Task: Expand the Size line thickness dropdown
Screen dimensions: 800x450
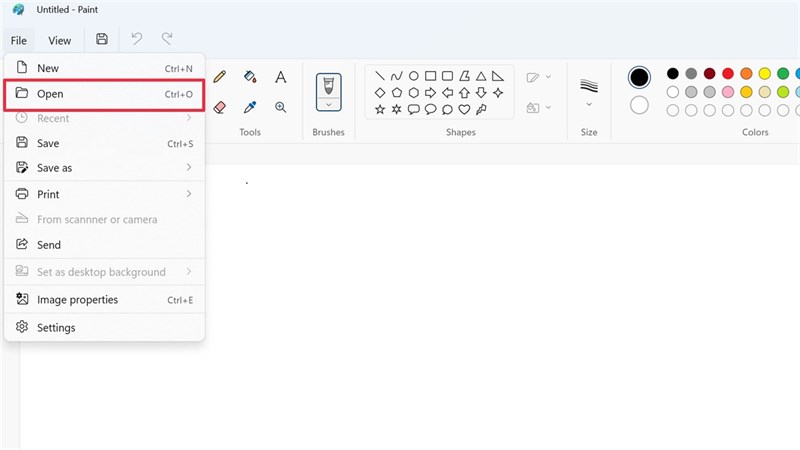Action: pos(589,103)
